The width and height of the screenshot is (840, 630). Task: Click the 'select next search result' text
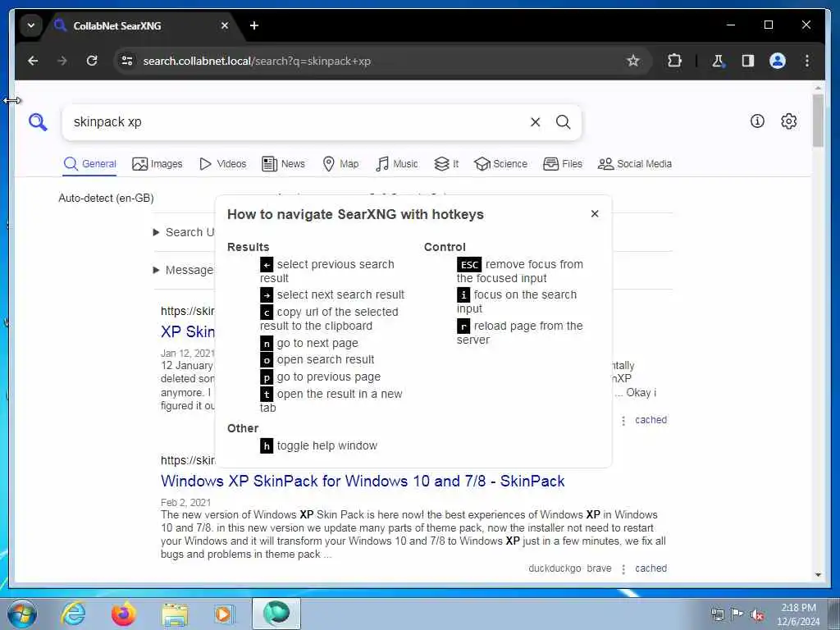(340, 294)
